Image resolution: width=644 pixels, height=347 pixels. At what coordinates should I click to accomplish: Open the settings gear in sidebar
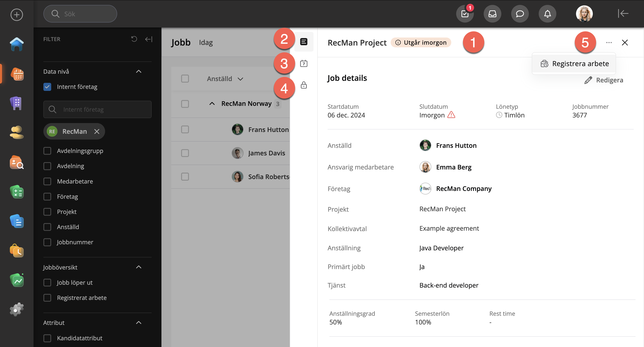coord(17,309)
